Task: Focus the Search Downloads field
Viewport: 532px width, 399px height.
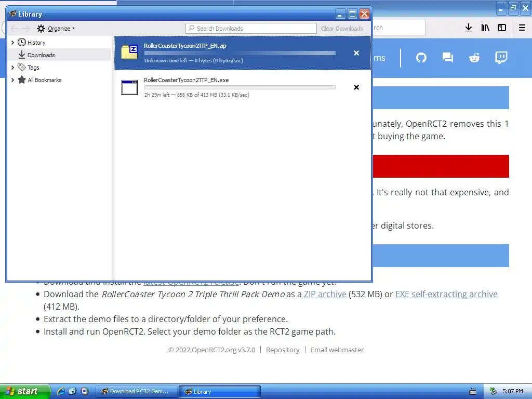Action: (x=251, y=29)
